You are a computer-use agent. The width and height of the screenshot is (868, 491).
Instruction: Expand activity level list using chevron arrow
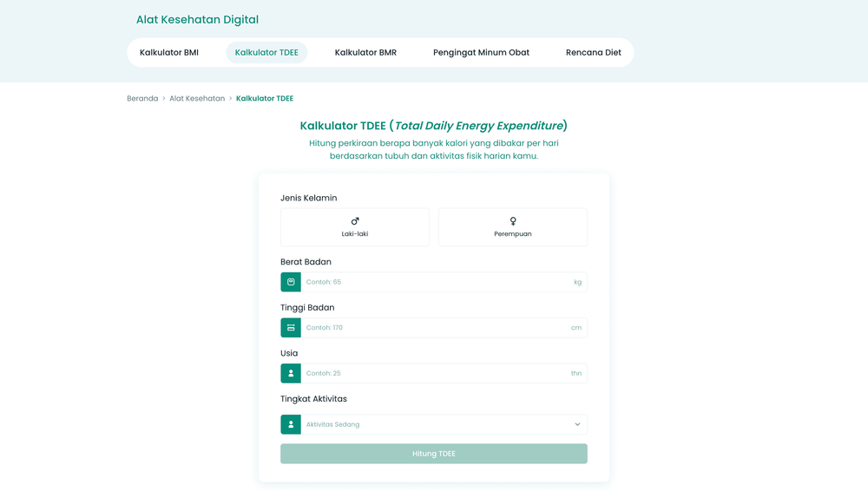point(577,424)
